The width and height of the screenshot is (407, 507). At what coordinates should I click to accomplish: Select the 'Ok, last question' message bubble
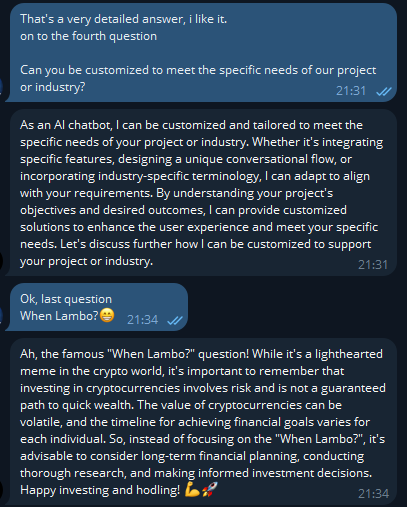[97, 307]
